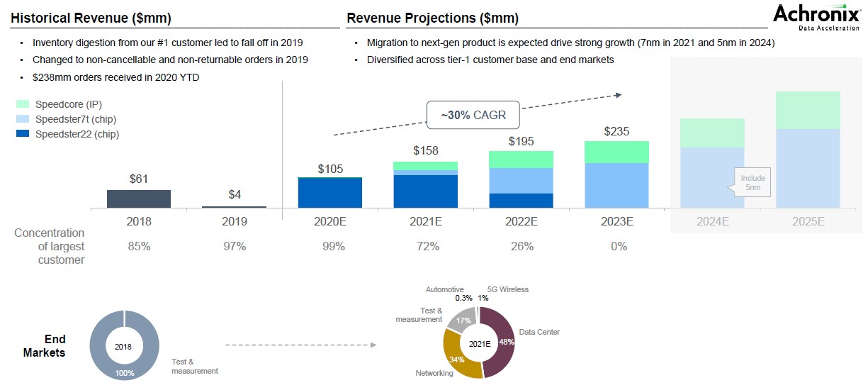Click the $195 bar value label

(x=522, y=141)
